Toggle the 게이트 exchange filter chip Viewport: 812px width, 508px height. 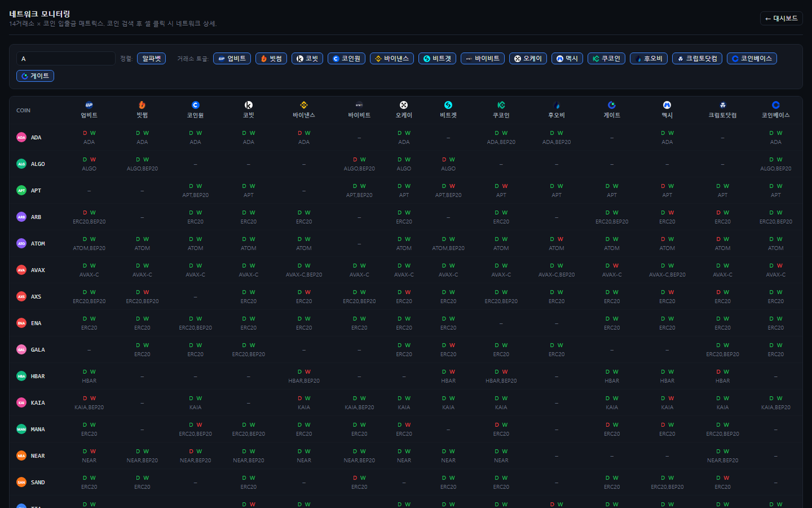coord(35,76)
